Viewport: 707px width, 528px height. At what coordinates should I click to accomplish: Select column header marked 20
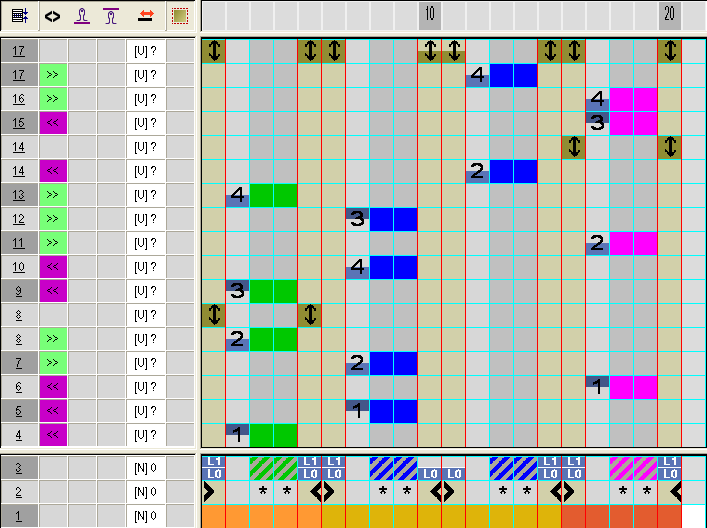click(669, 16)
